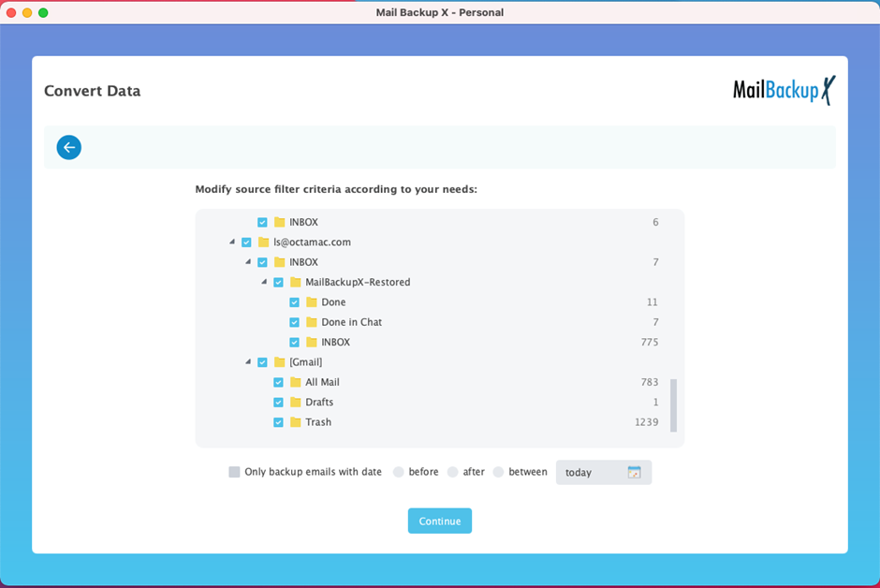Select the after date radio option

pos(452,472)
